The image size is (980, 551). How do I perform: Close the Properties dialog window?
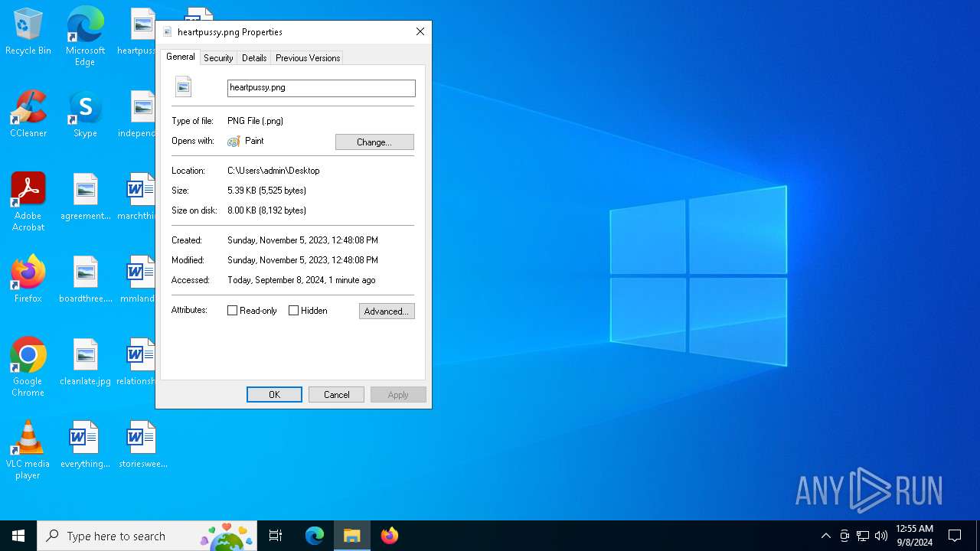420,31
